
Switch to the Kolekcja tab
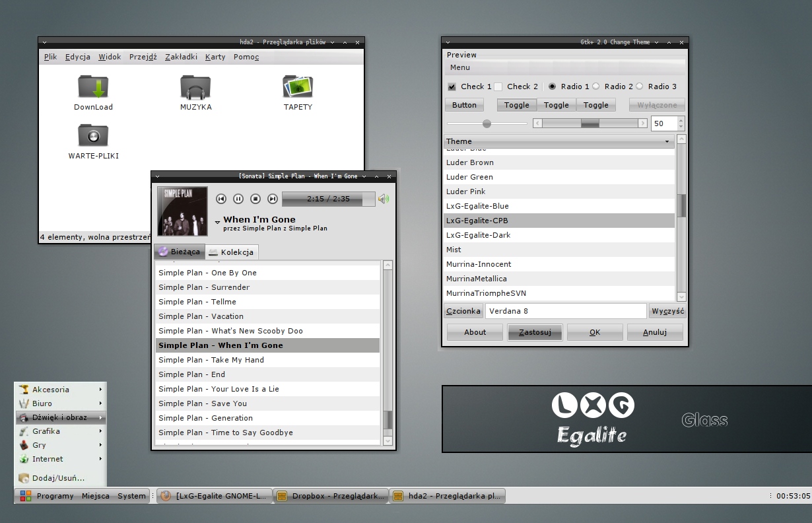[230, 252]
